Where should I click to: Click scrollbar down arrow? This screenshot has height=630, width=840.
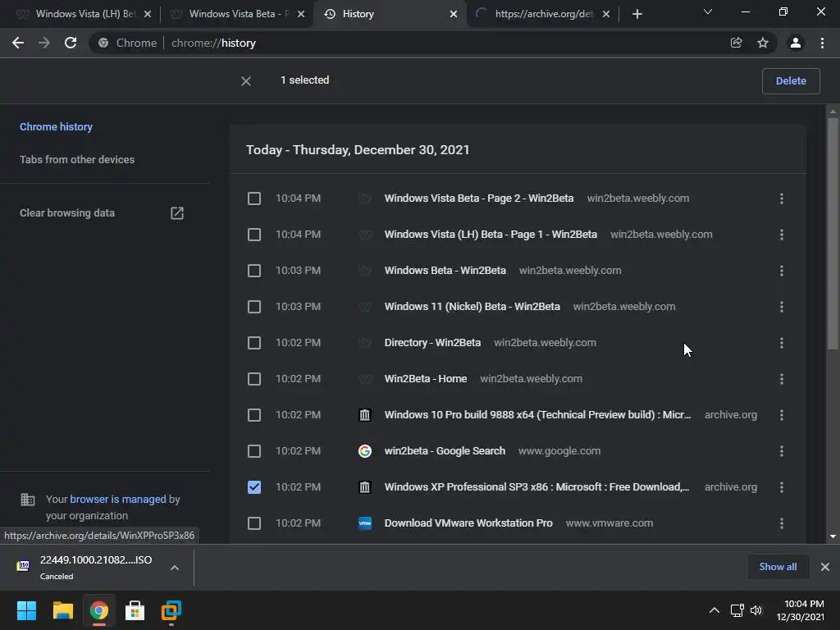pos(833,536)
